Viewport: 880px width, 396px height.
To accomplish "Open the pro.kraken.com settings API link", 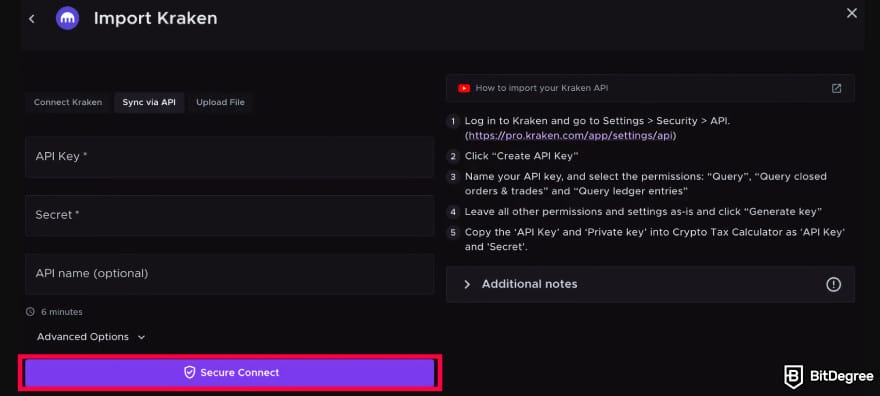I will click(x=571, y=136).
